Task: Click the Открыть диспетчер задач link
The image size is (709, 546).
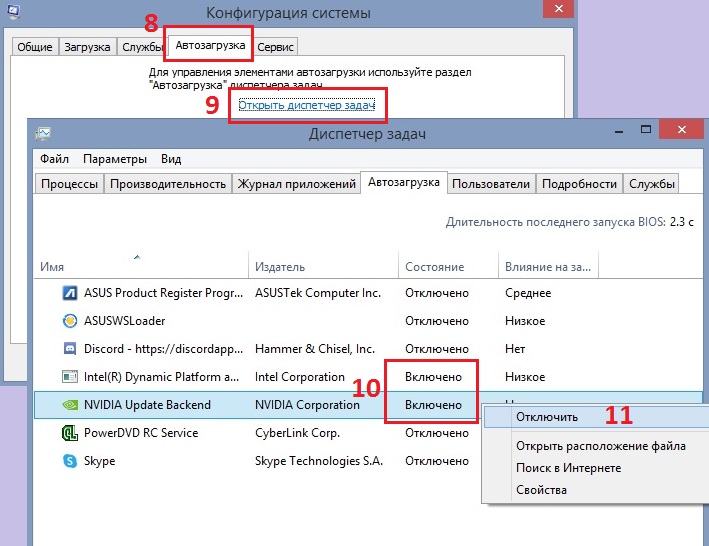Action: [x=307, y=105]
